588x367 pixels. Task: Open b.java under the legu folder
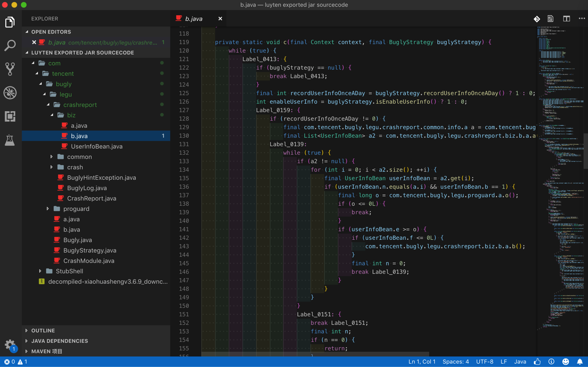96,230
